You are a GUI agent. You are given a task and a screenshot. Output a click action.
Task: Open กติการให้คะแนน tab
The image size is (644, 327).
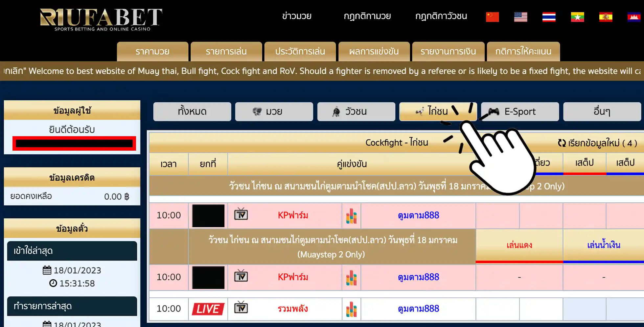click(523, 51)
